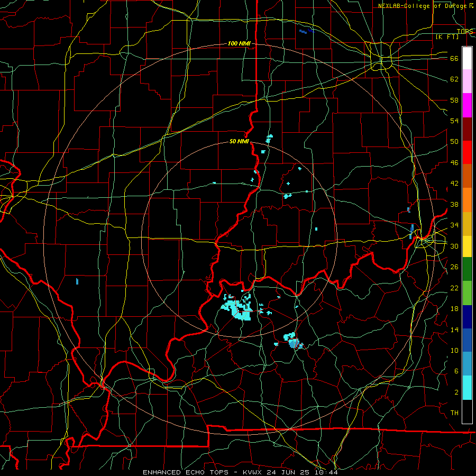Click the bright red legend swatch
This screenshot has height=476, width=476.
click(x=467, y=152)
